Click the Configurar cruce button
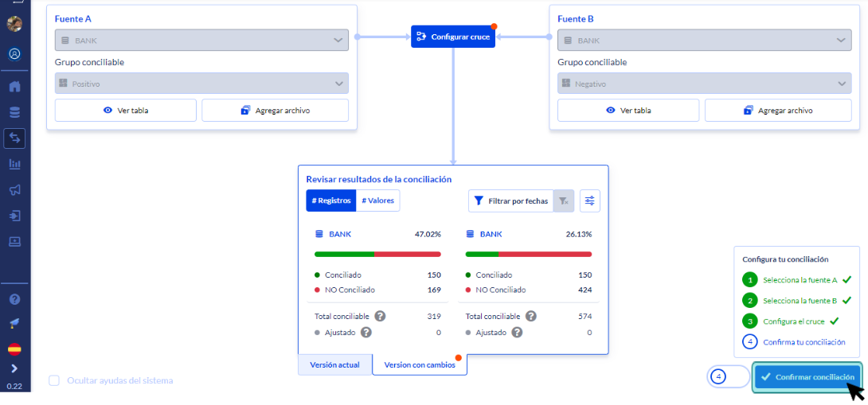 pyautogui.click(x=453, y=37)
